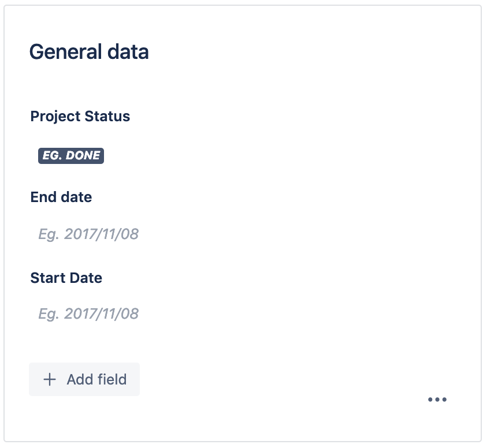Open the overflow menu for General data card
This screenshot has width=483, height=448.
(437, 399)
